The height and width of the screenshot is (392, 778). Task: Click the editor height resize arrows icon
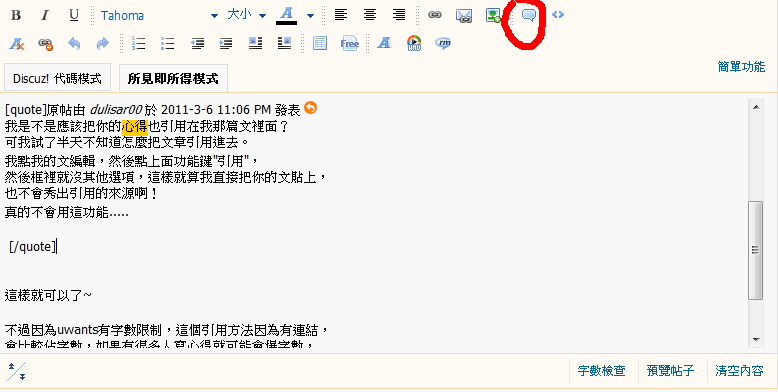point(17,371)
